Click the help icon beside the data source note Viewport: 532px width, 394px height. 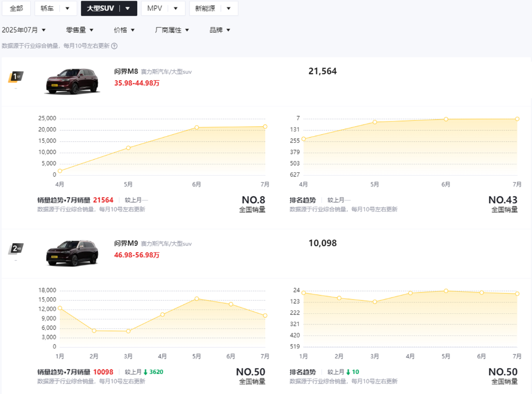tap(114, 46)
